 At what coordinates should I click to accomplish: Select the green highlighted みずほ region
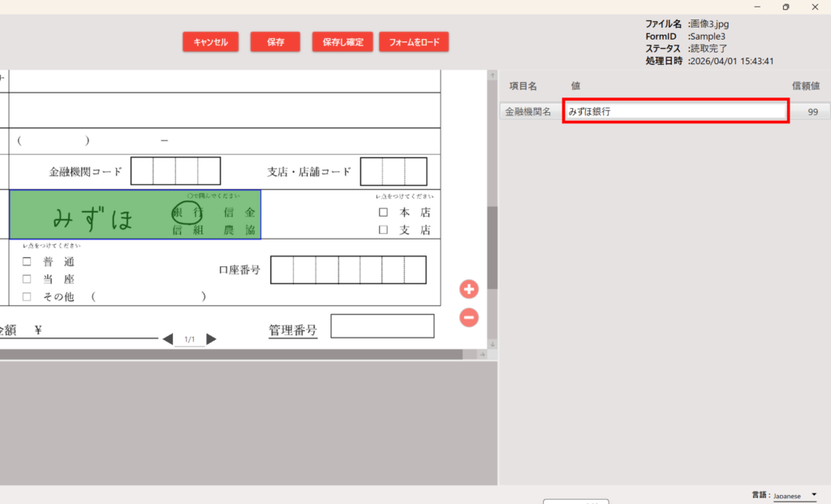pyautogui.click(x=135, y=215)
